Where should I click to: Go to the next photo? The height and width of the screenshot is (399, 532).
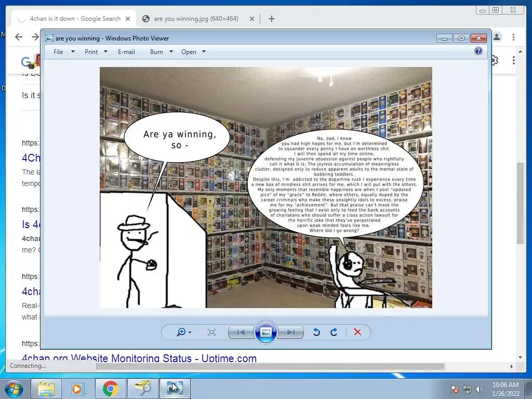click(x=290, y=332)
